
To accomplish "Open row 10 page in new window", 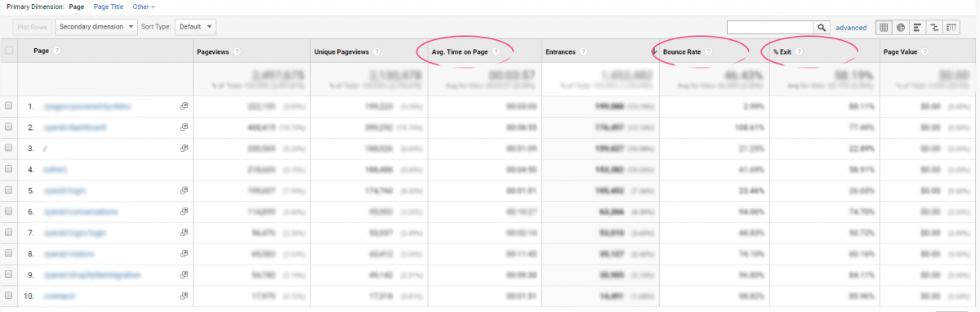I will (x=185, y=295).
